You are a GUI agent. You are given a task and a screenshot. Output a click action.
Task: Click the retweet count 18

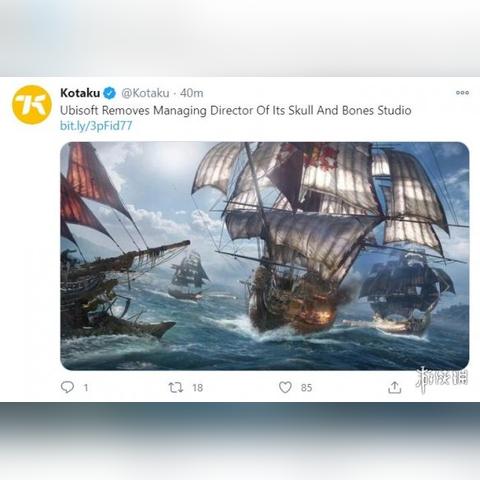pos(198,388)
